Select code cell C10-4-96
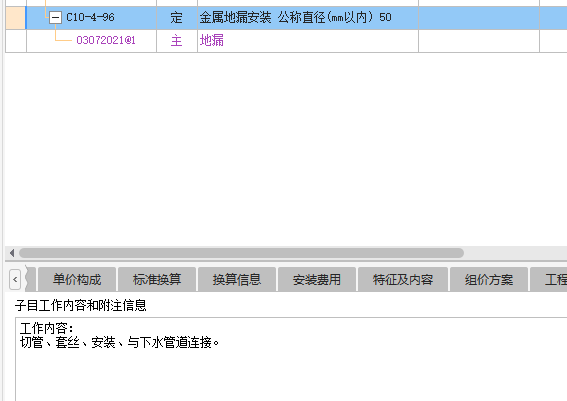This screenshot has height=401, width=567. (x=90, y=17)
